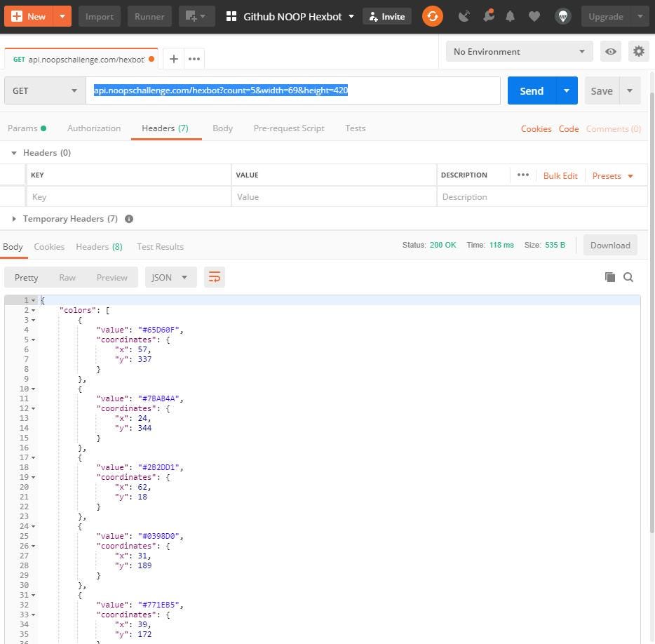Open the wrench settings icon in header
655x644 pixels.
coord(487,16)
